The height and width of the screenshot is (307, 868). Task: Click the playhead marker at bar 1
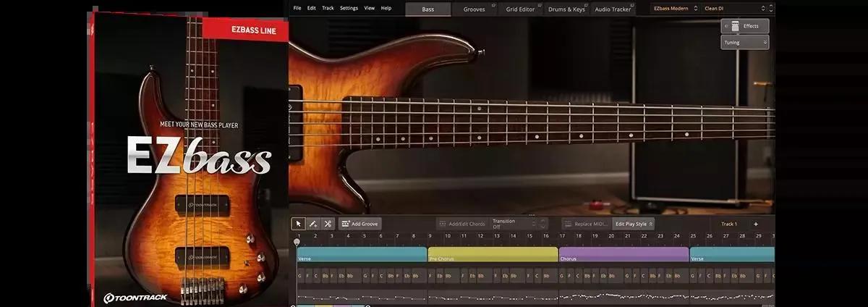click(x=297, y=241)
